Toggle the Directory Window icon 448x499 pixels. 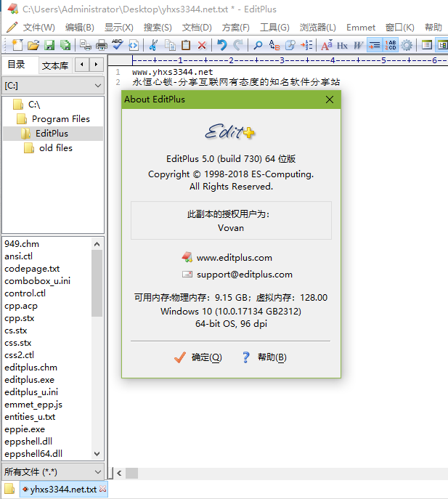(426, 45)
